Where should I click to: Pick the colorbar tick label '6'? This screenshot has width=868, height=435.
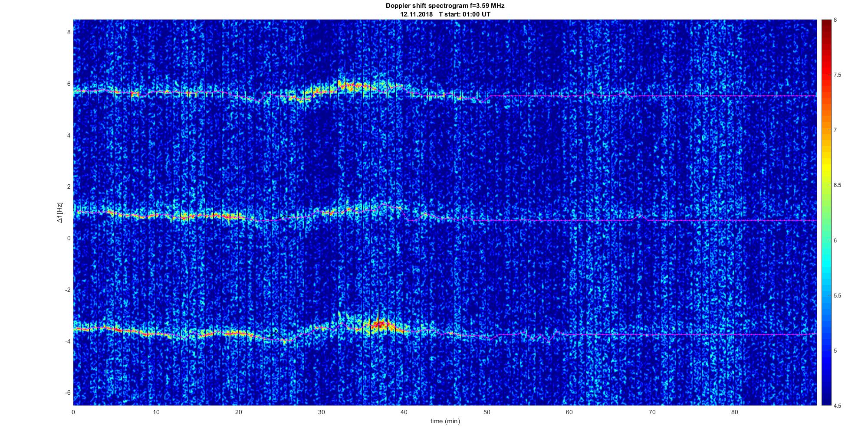(x=835, y=240)
